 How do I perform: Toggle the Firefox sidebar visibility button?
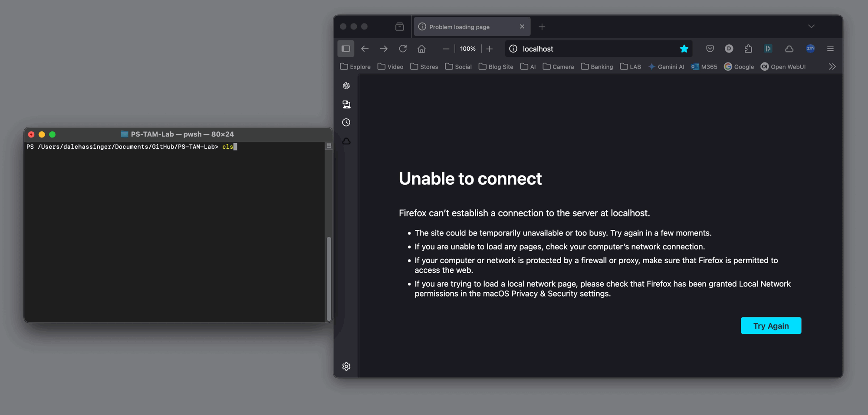[x=346, y=49]
